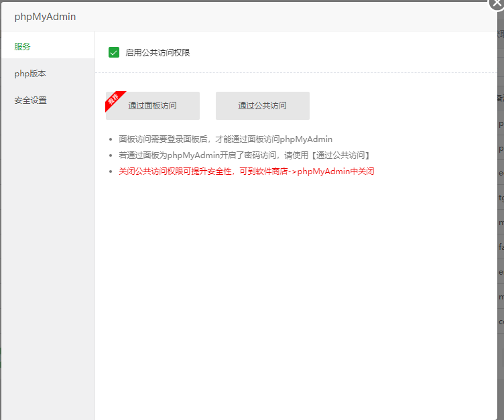Select the red warning 关闭公共访问权限可提升安全性

pos(246,171)
